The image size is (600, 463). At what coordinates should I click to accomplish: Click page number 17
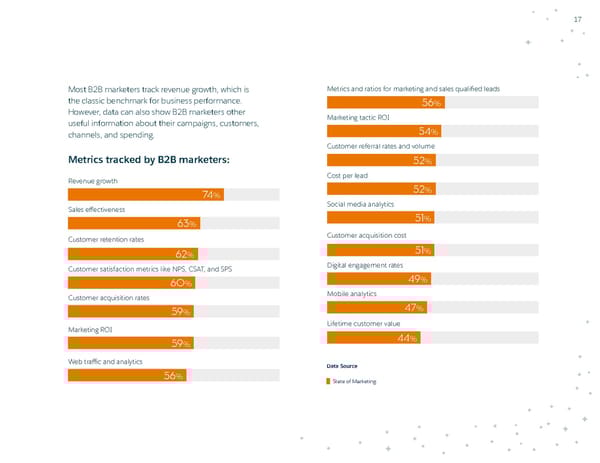(576, 21)
